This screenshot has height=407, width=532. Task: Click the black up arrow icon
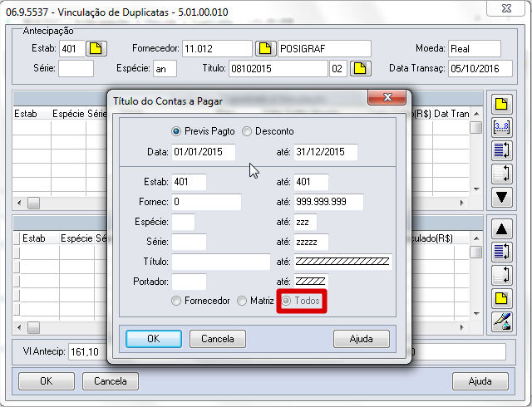(x=501, y=229)
